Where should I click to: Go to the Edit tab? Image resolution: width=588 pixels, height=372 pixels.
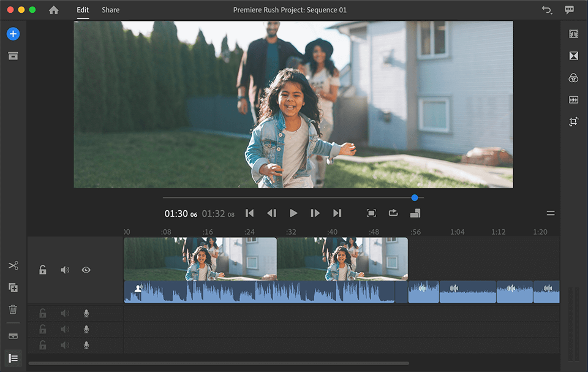tap(82, 10)
